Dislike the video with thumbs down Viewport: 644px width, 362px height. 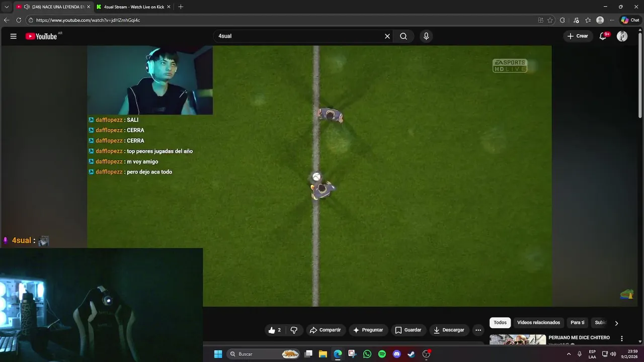point(294,330)
